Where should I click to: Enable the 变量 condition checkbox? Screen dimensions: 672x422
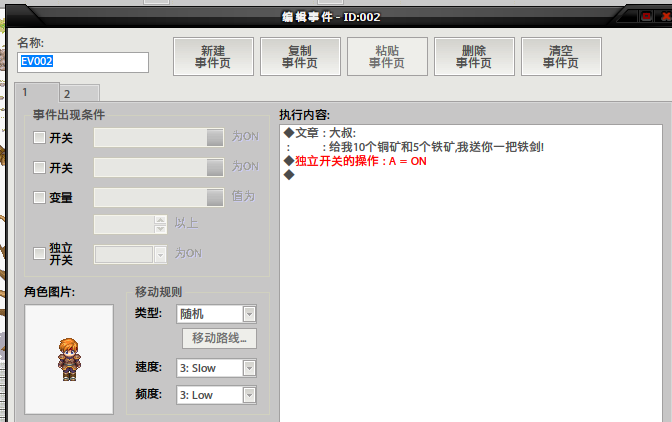[39, 198]
